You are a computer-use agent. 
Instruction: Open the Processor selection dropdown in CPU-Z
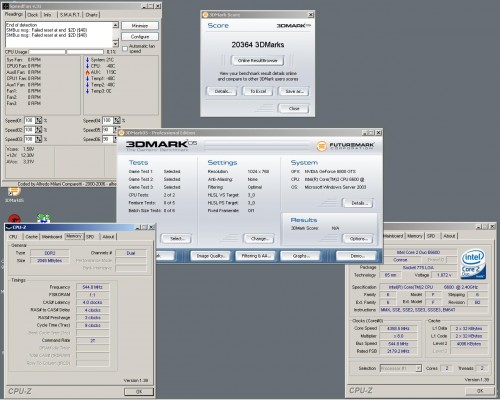401,368
